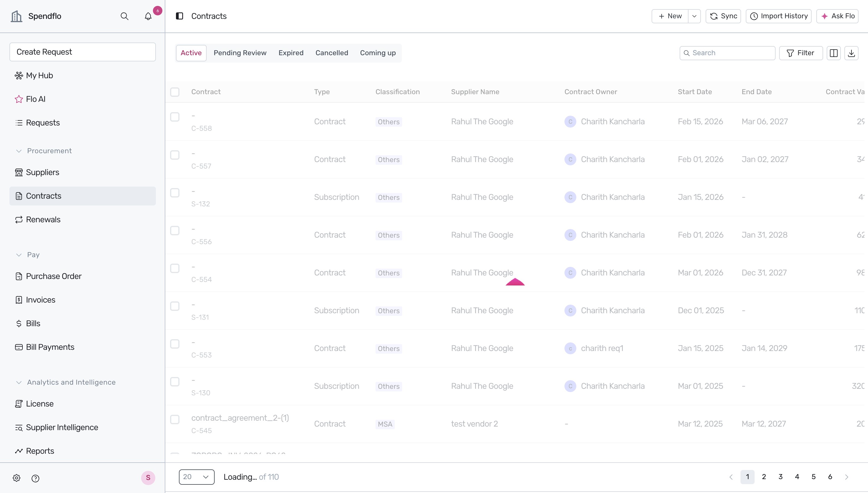Switch to Active tab
The height and width of the screenshot is (493, 868).
point(191,53)
